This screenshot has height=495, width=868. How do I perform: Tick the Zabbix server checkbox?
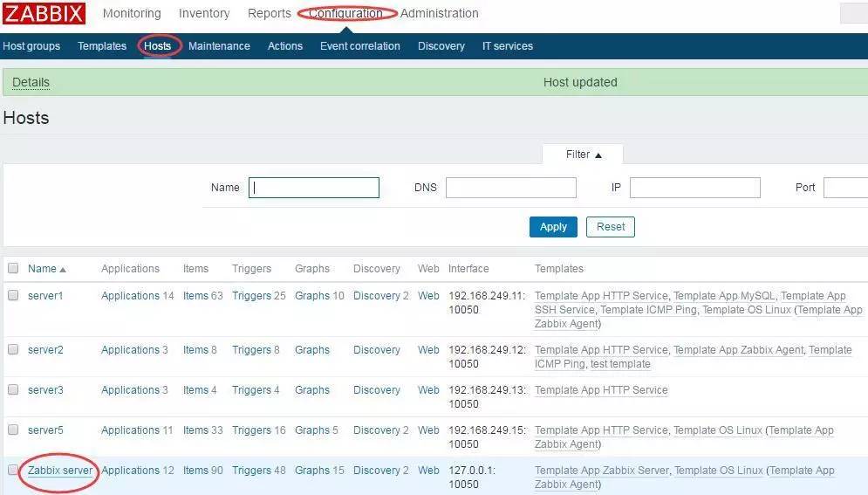13,471
